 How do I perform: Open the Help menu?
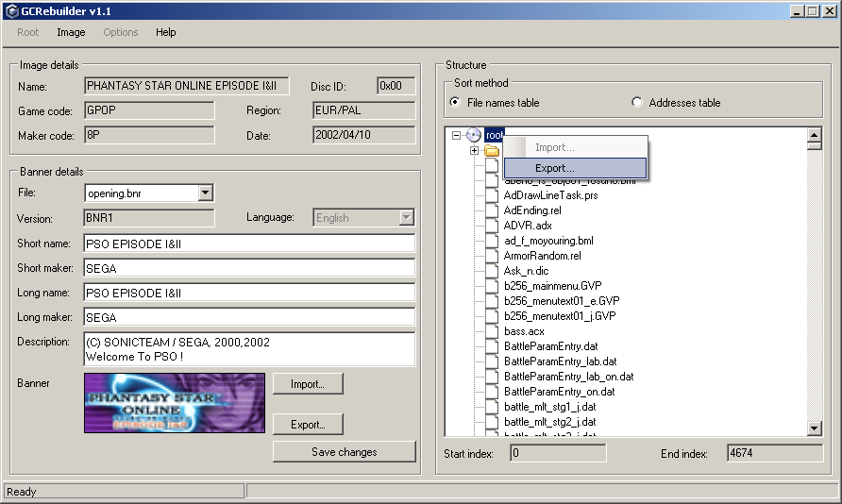point(166,32)
